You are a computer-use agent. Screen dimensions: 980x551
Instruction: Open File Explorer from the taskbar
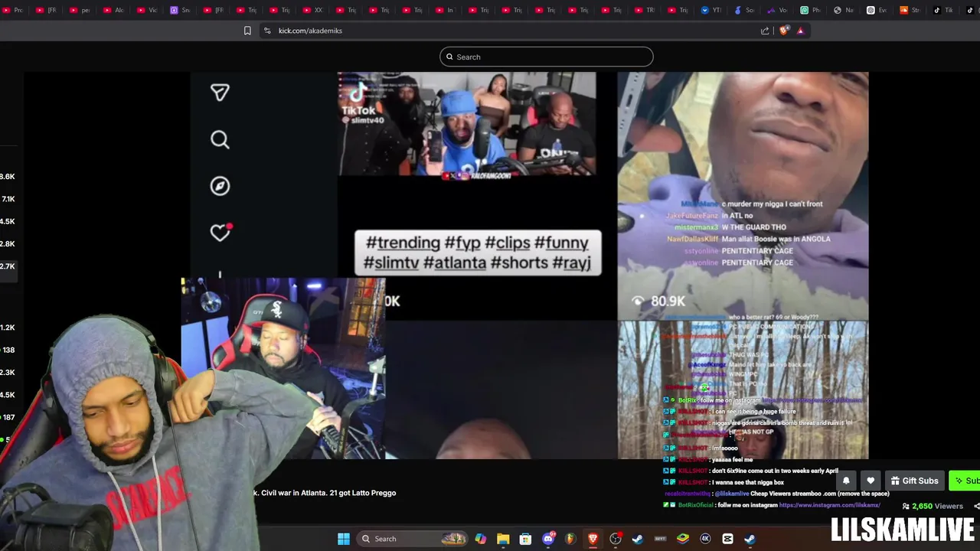503,539
